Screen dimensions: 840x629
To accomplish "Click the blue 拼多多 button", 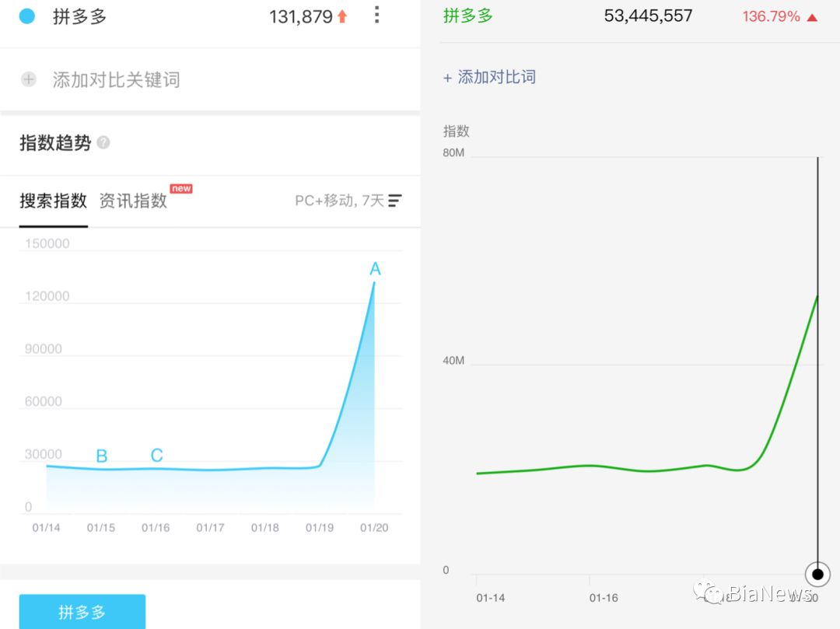I will 82,612.
